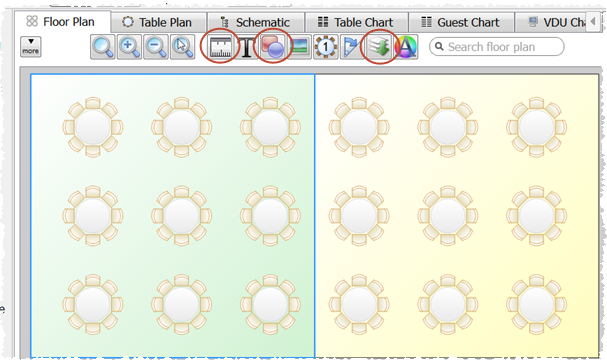Open the Guest Chart tab
Screen dimensions: 607x364
point(461,22)
